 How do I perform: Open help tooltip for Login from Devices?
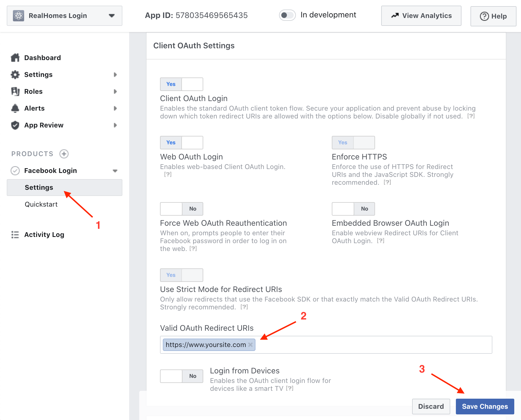click(x=290, y=389)
